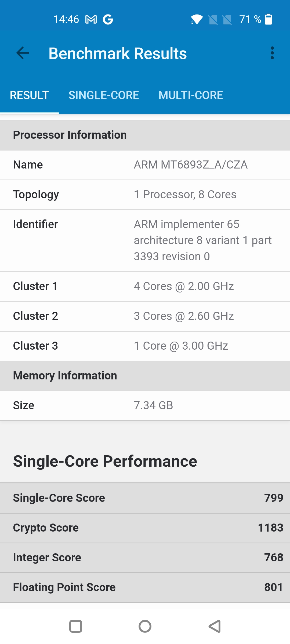Tap the Wi-Fi status icon

coord(197,19)
